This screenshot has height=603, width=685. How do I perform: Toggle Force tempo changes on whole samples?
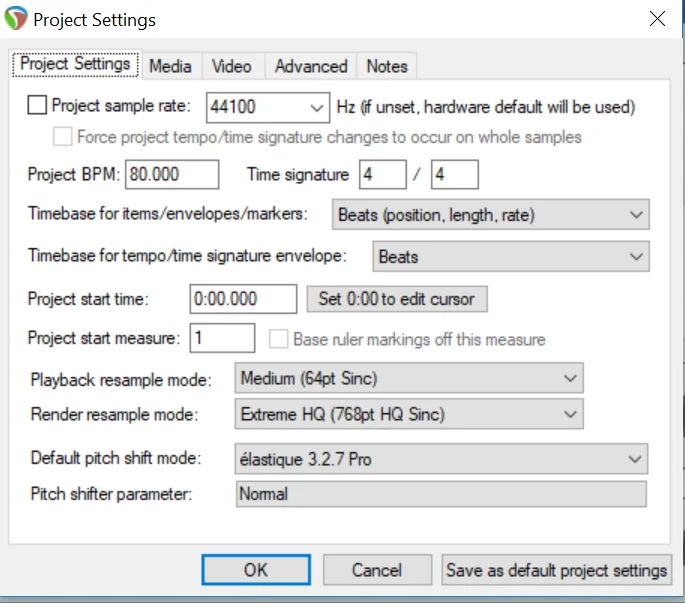(62, 137)
